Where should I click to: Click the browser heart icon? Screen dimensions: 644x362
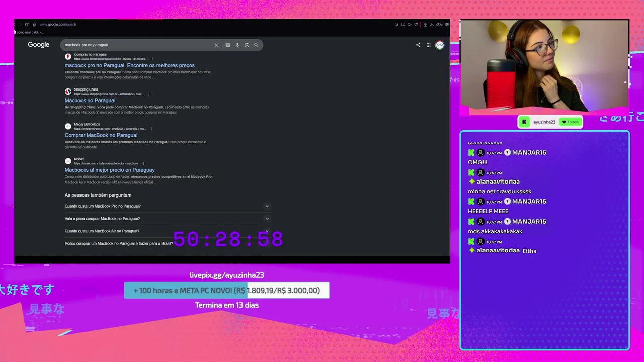tap(416, 24)
